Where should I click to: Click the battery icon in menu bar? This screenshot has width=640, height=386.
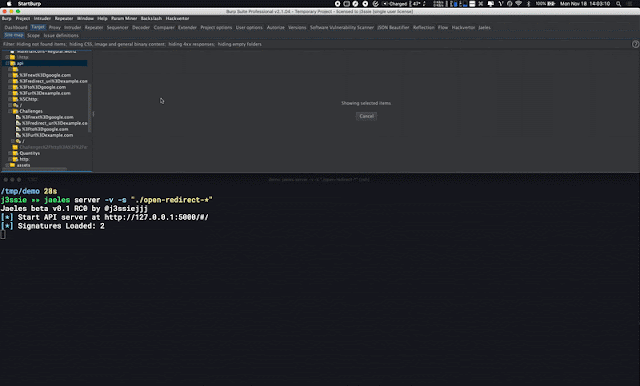pyautogui.click(x=551, y=4)
